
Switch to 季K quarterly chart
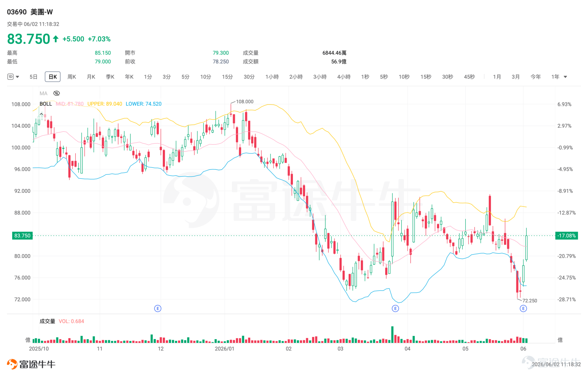point(110,77)
